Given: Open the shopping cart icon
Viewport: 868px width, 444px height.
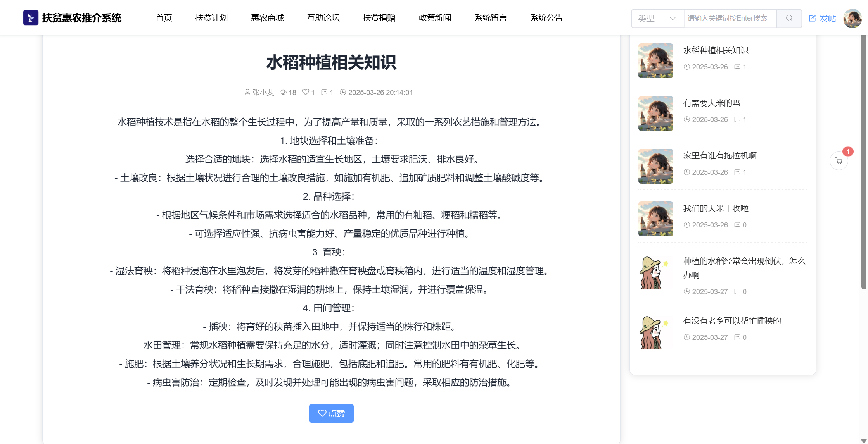Looking at the screenshot, I should (839, 161).
